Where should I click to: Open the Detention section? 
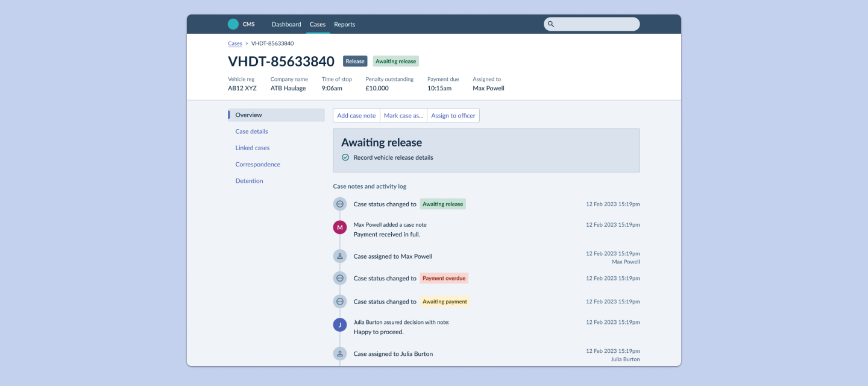click(249, 181)
